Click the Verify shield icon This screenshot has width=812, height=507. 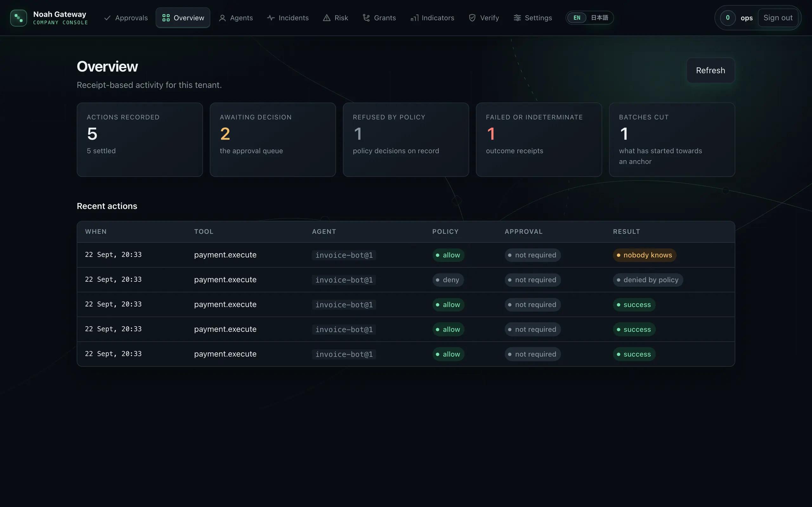coord(472,18)
